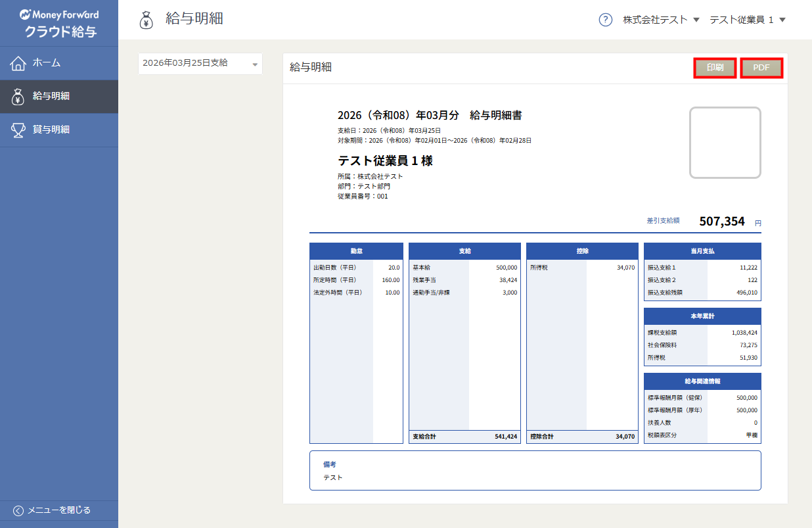Go to the 賞与明細 menu label
This screenshot has height=528, width=812.
click(x=51, y=130)
